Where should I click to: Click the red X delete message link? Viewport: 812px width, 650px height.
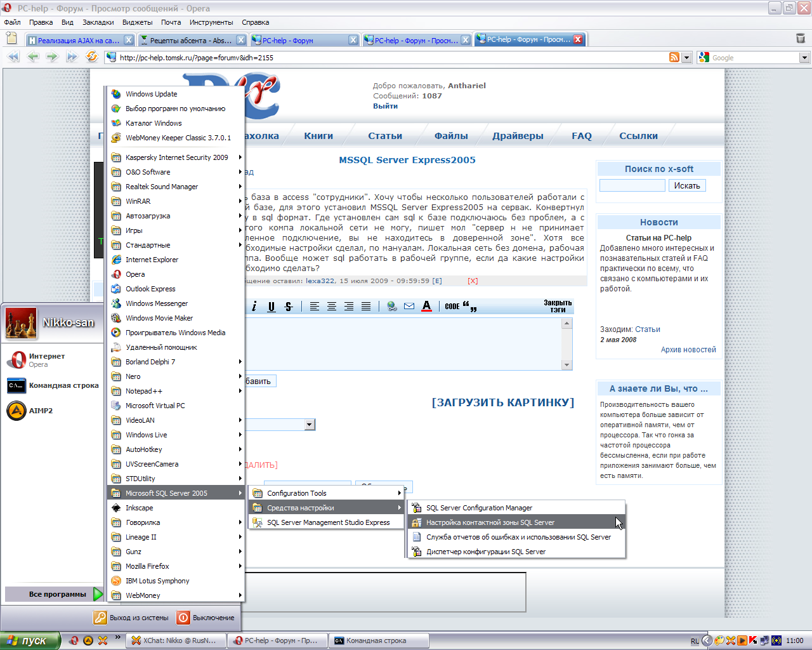(x=473, y=281)
